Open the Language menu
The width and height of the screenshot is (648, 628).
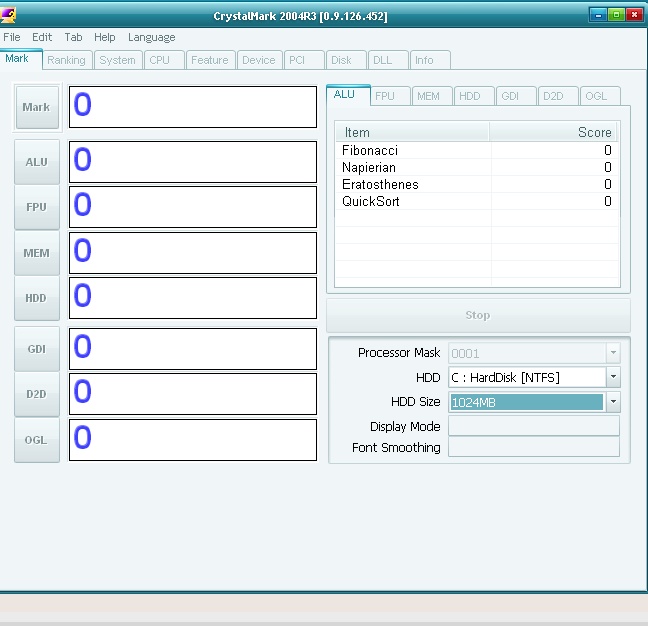(152, 37)
